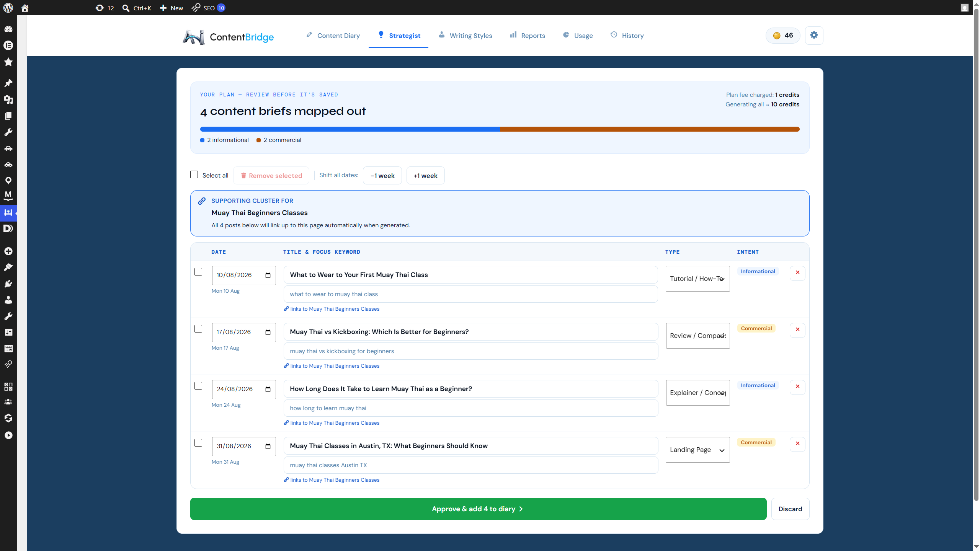Remove the Muay Thai vs Kickboxing row

pyautogui.click(x=797, y=329)
